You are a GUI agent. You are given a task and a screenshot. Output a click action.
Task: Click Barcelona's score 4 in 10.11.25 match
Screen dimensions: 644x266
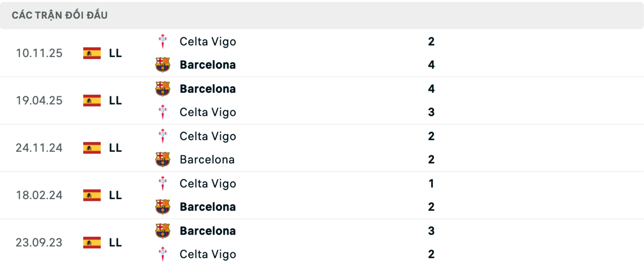pos(431,65)
